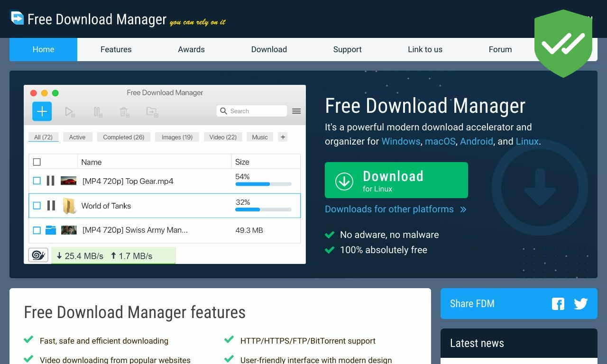Click the Name column header
This screenshot has height=364, width=607.
coord(92,162)
